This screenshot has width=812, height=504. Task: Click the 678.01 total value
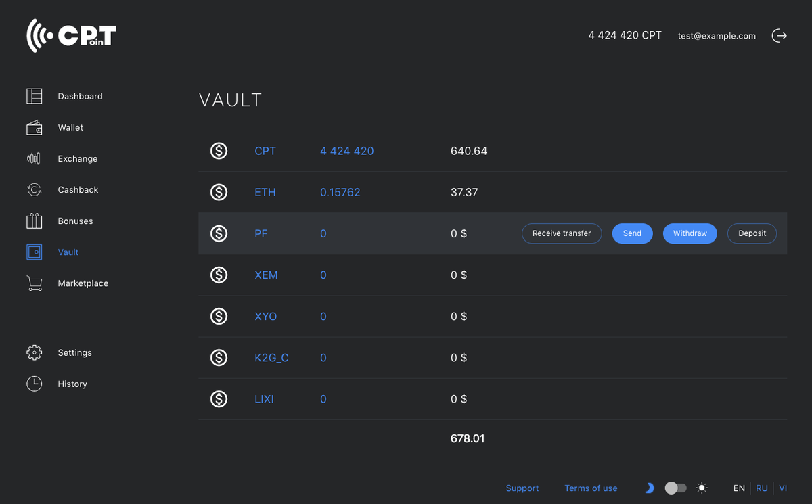[x=468, y=438]
